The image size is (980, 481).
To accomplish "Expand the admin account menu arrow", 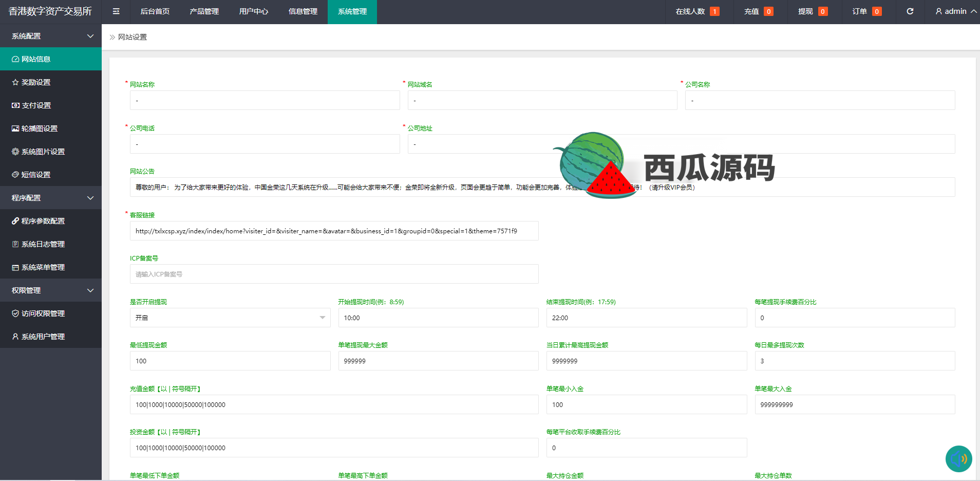I will coord(973,11).
